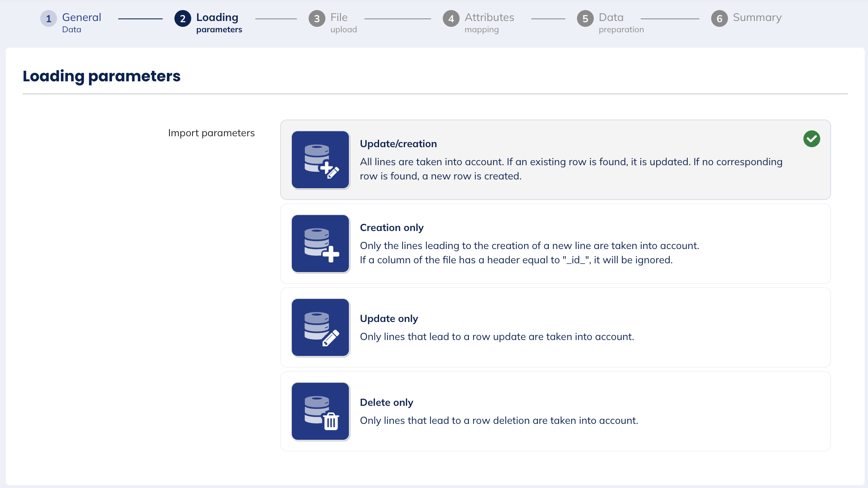
Task: Click step 3 number circle
Action: tap(317, 18)
